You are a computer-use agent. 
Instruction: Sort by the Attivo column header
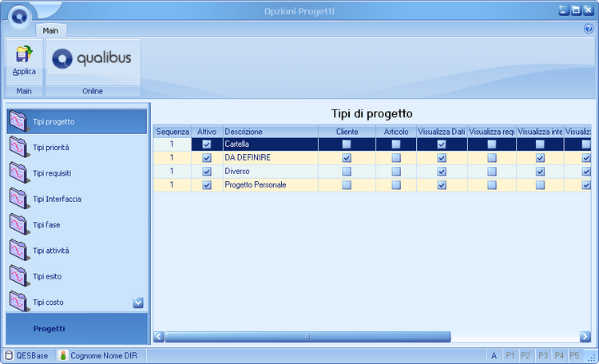[207, 132]
